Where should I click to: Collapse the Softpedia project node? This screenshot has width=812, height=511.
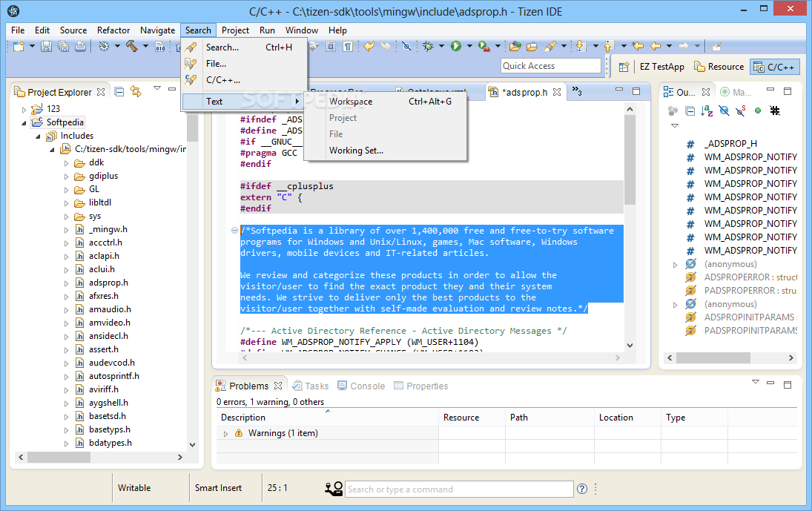[24, 123]
